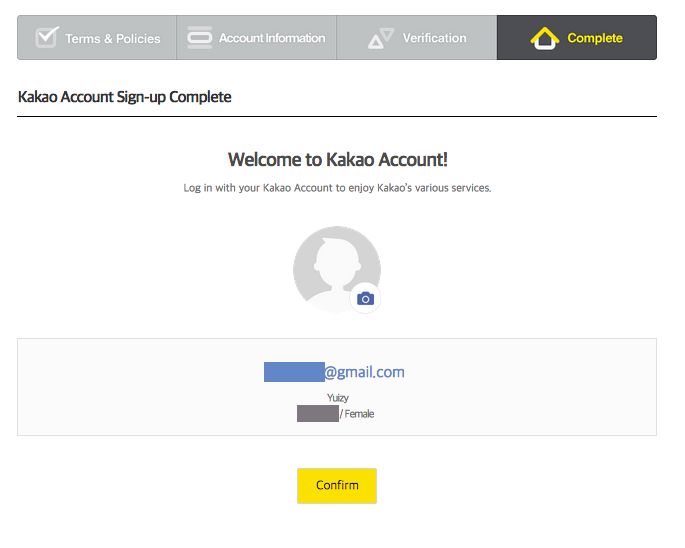The height and width of the screenshot is (548, 685).
Task: Click the grey redacted block beside Female
Action: click(317, 413)
